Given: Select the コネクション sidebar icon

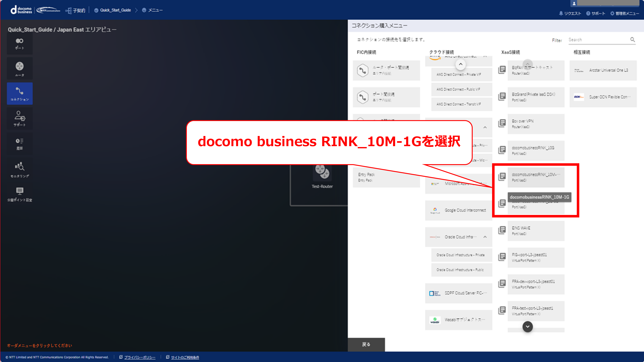Looking at the screenshot, I should (x=19, y=94).
